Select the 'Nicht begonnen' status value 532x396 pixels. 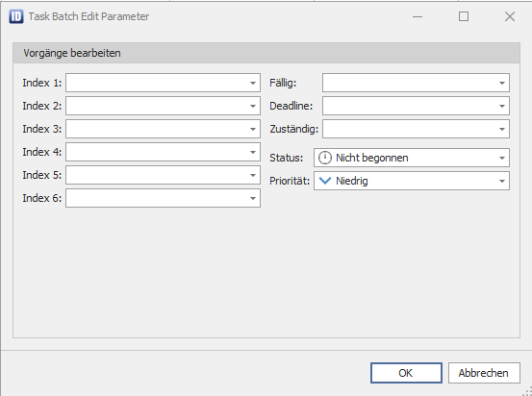tap(372, 158)
